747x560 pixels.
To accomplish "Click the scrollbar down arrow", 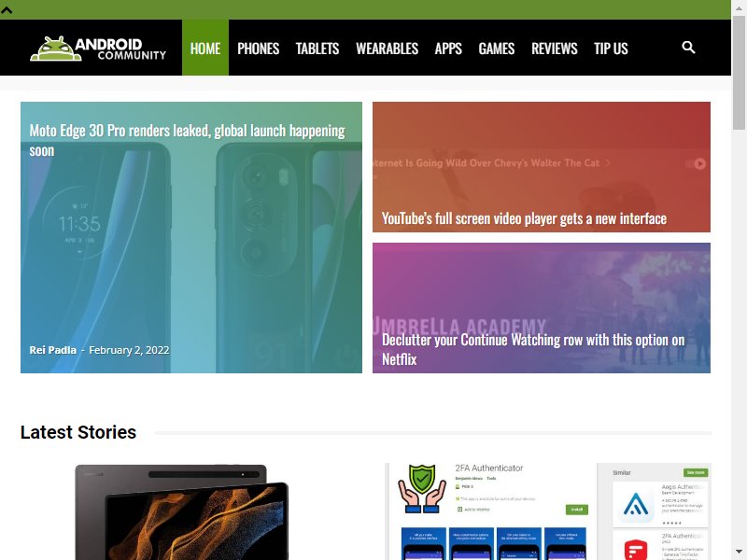I will pos(739,553).
